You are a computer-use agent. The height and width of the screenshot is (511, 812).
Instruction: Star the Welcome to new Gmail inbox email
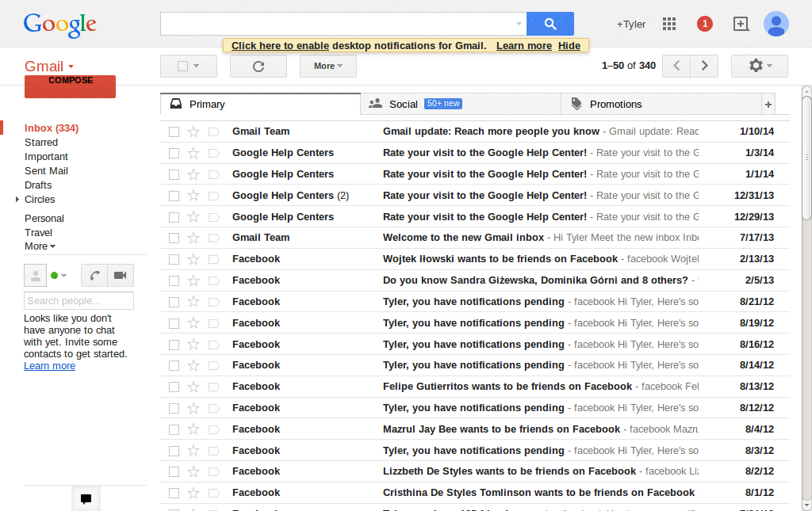click(x=193, y=238)
